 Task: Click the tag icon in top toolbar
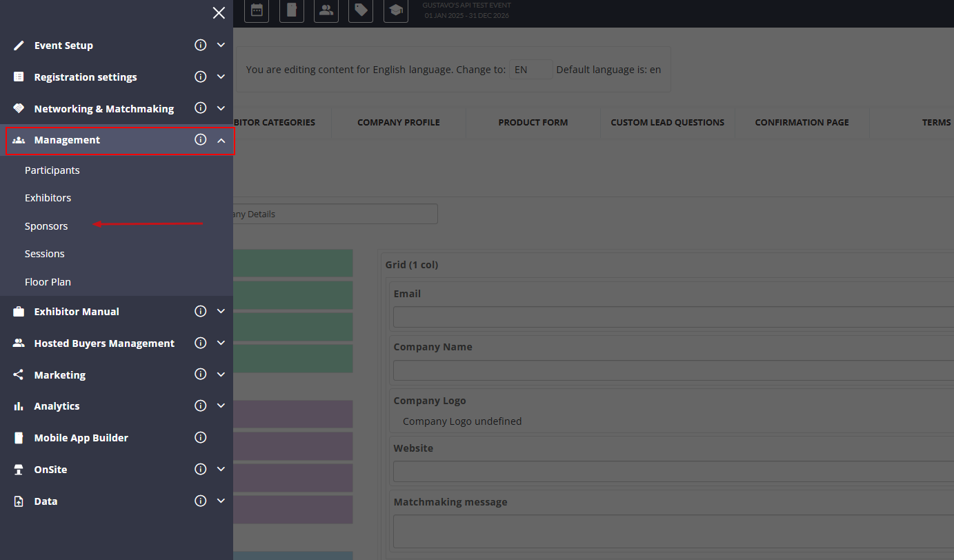(x=361, y=10)
